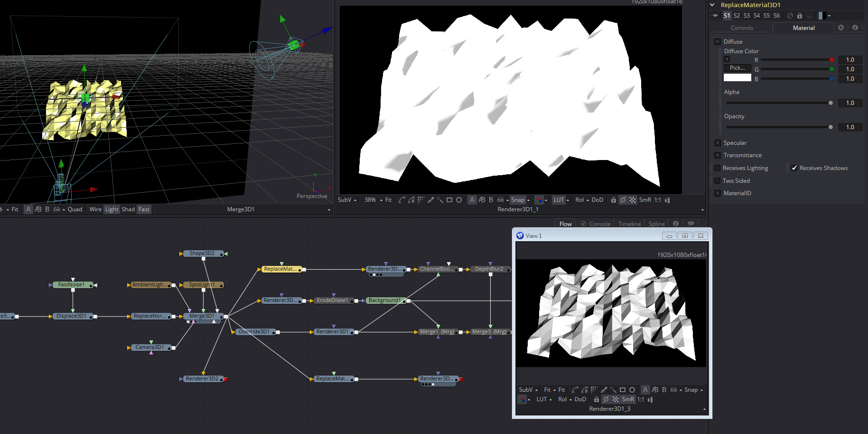868x434 pixels.
Task: Click polyline tool icon in Renderer3D1_1 viewer toolbar
Action: coord(402,200)
